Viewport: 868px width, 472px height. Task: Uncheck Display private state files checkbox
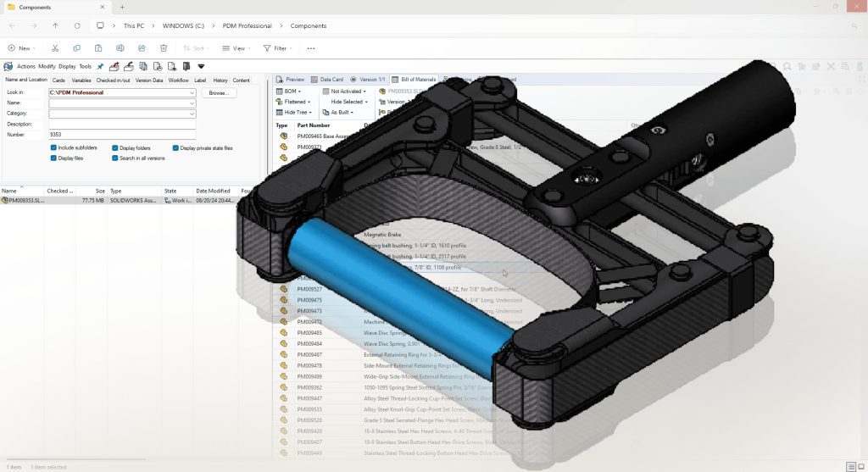tap(175, 147)
